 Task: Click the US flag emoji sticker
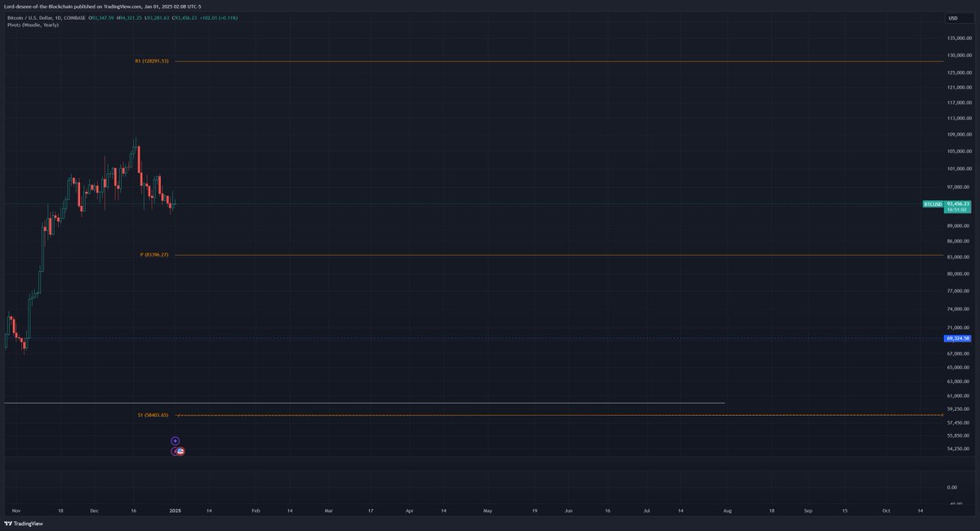pos(180,451)
